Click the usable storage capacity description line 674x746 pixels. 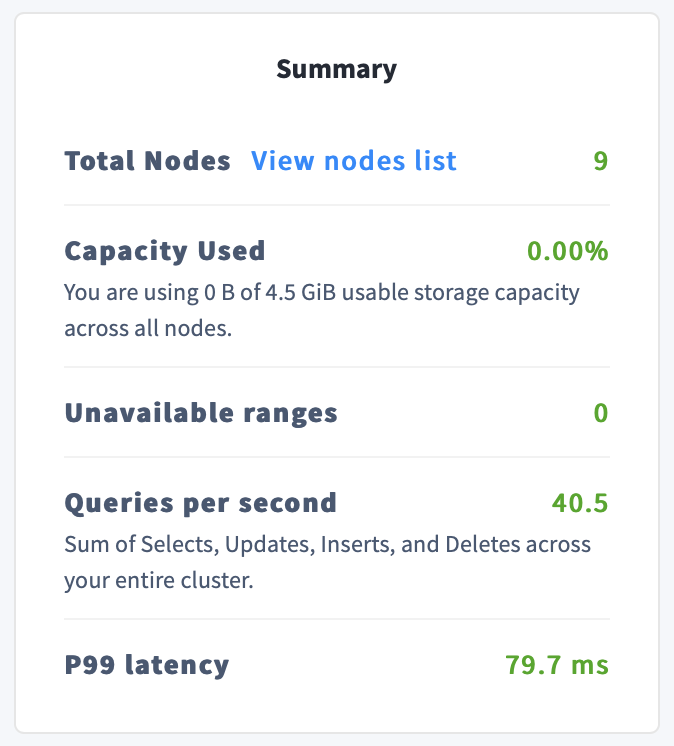(x=321, y=293)
